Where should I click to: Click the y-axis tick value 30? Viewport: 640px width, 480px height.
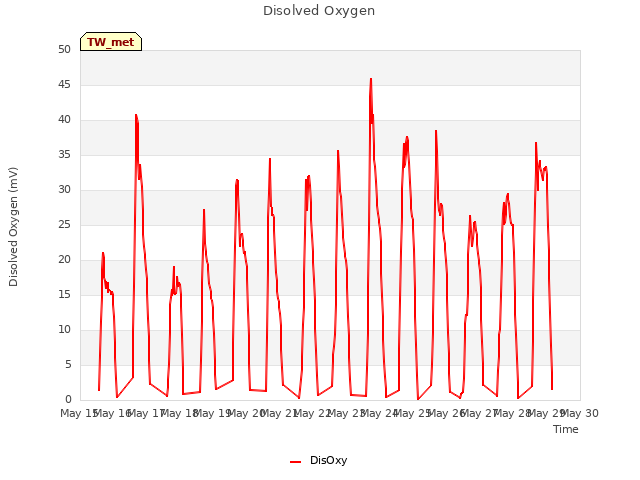[64, 189]
